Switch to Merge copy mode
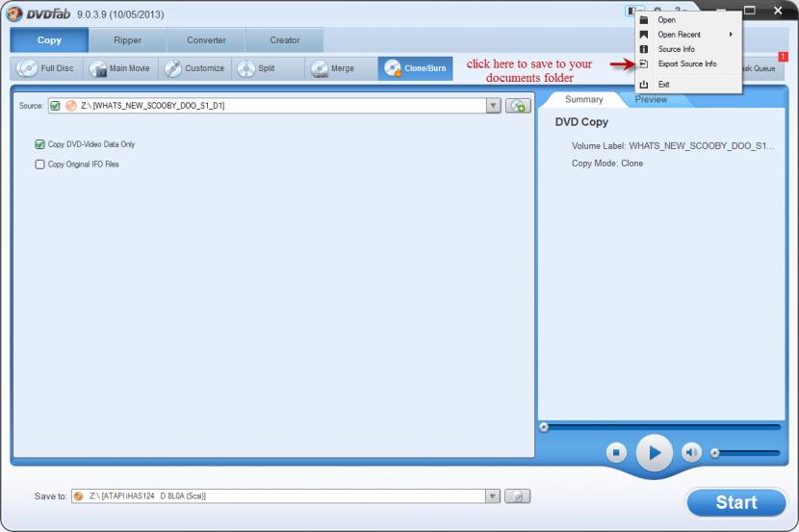The width and height of the screenshot is (799, 532). (x=341, y=68)
